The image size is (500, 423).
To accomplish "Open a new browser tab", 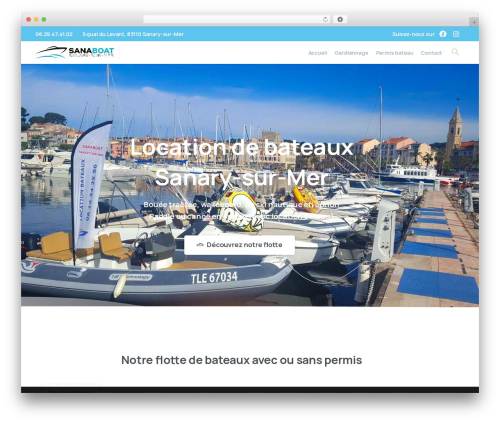I will point(474,22).
